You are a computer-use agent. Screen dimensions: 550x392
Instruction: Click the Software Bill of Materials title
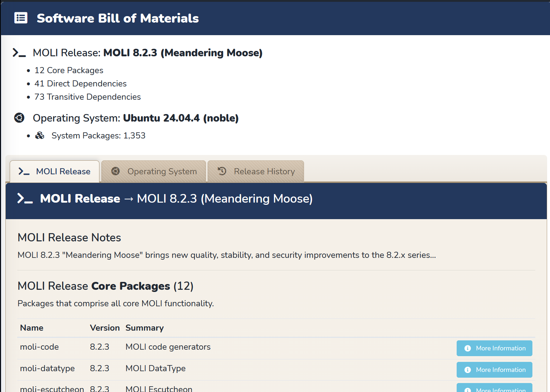[118, 18]
